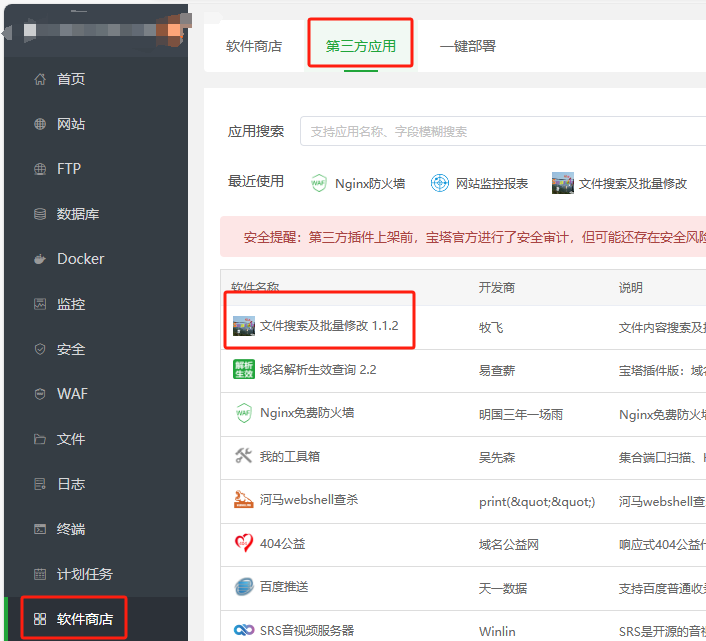Click the grid icon beside 软件商店
This screenshot has height=641, width=706.
tap(40, 619)
